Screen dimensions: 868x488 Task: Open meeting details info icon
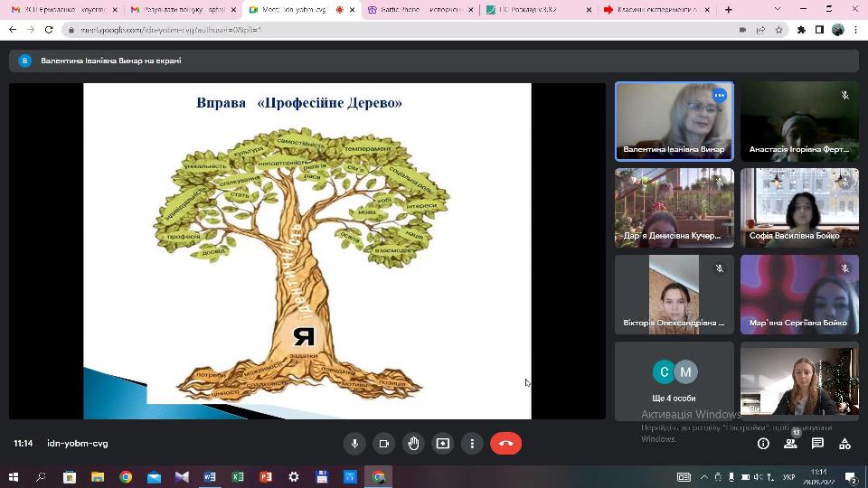pos(763,443)
